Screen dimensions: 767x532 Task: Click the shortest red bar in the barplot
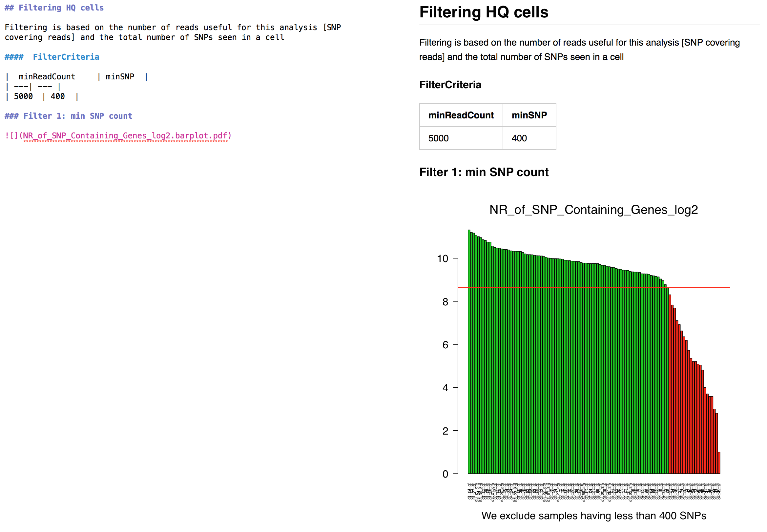pos(719,463)
